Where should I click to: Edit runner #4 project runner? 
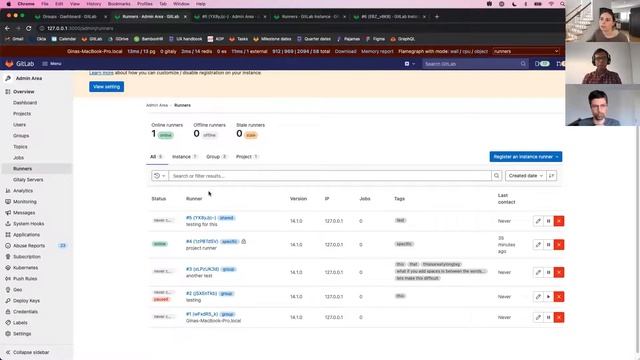538,244
